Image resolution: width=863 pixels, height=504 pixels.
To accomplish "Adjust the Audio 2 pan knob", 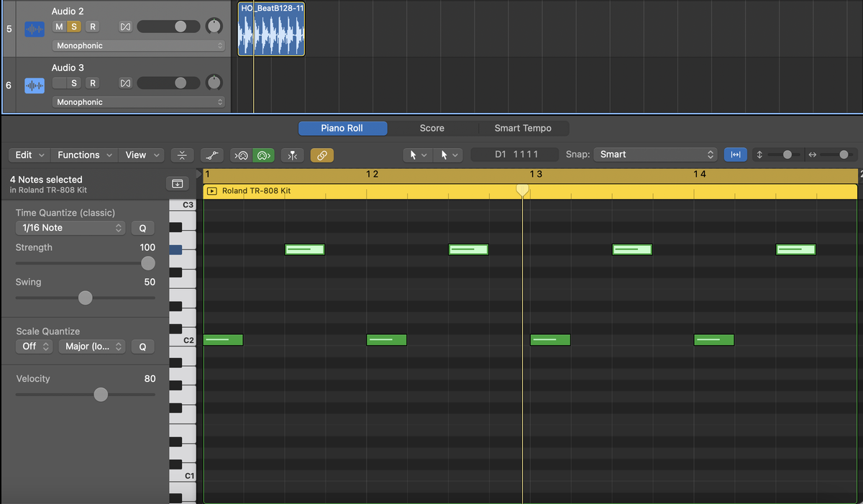I will (x=214, y=27).
